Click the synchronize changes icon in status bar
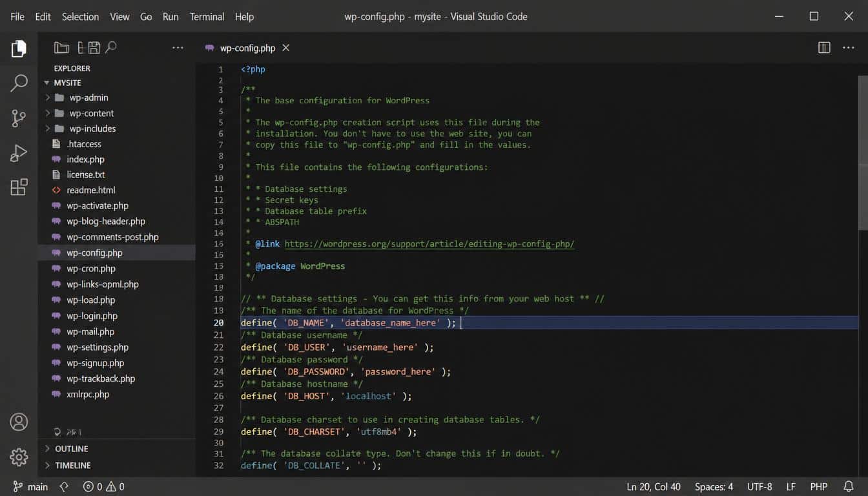The height and width of the screenshot is (496, 868). pyautogui.click(x=63, y=486)
